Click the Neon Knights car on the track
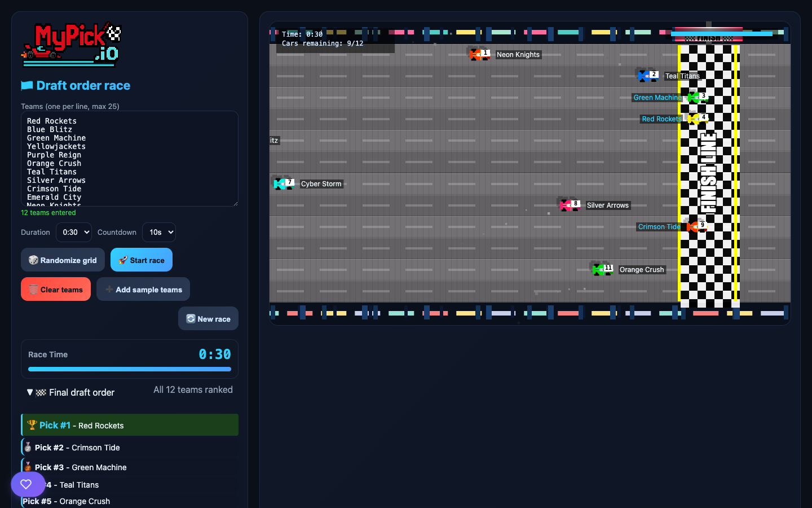This screenshot has height=508, width=812. [478, 54]
